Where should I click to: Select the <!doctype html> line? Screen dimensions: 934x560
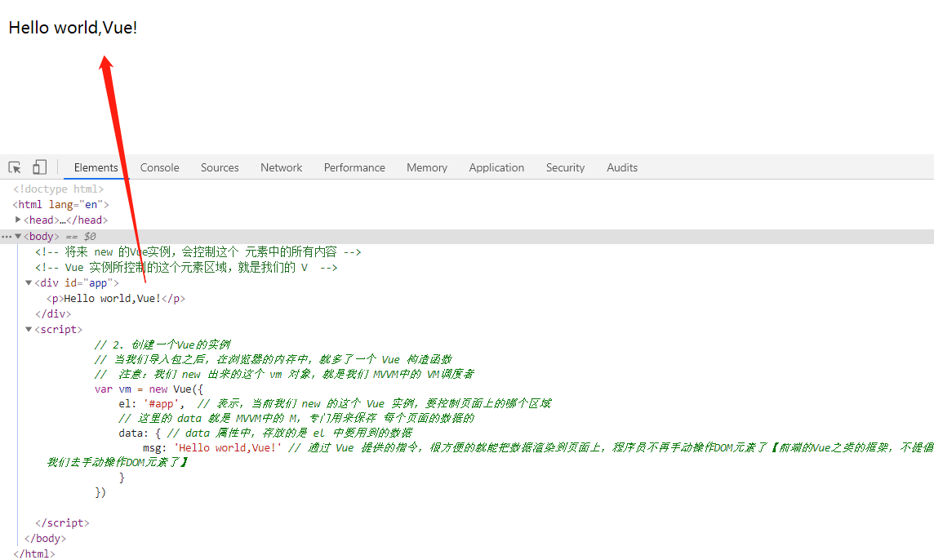(x=59, y=189)
